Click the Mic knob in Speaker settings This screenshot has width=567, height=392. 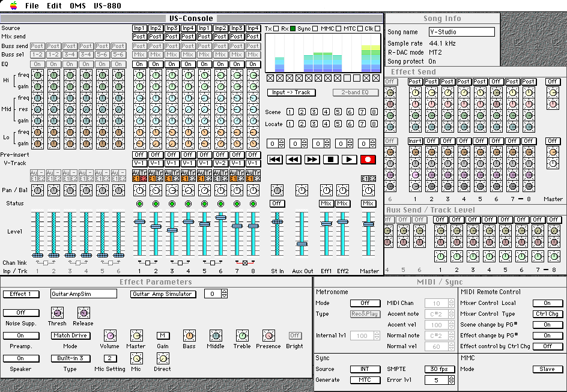click(x=136, y=358)
